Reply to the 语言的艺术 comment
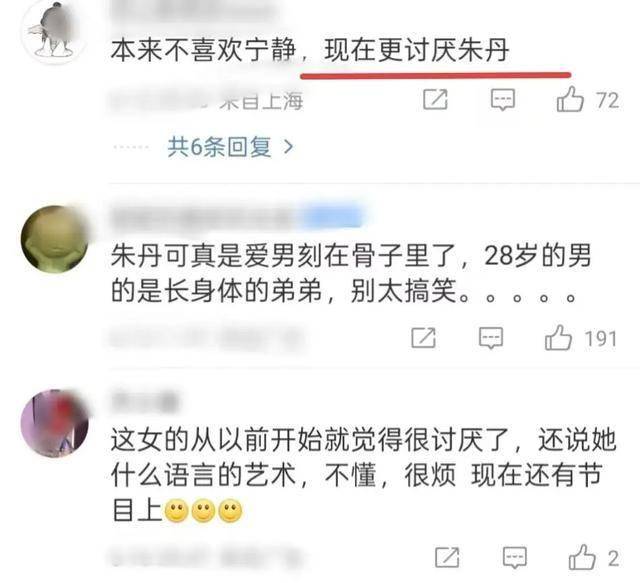The width and height of the screenshot is (640, 583). tap(515, 558)
